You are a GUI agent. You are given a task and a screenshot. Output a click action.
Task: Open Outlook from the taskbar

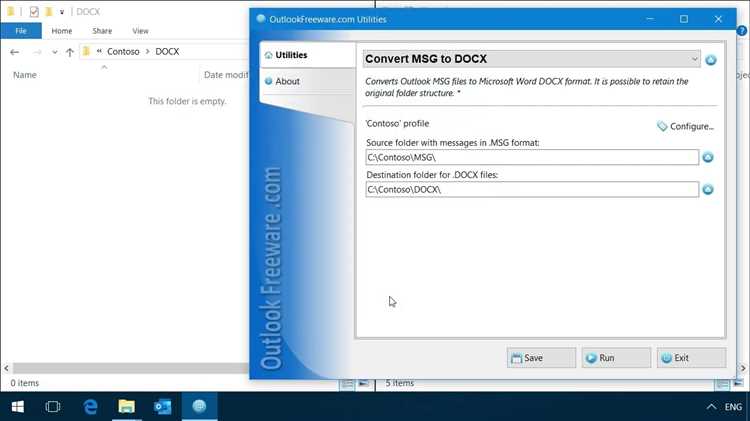click(x=163, y=407)
